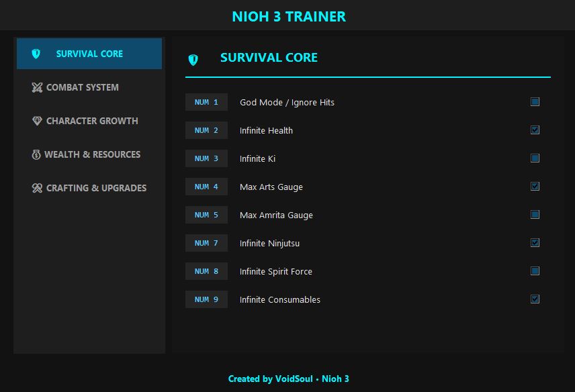Click the NUM 5 hotkey button
The height and width of the screenshot is (392, 575).
[206, 215]
